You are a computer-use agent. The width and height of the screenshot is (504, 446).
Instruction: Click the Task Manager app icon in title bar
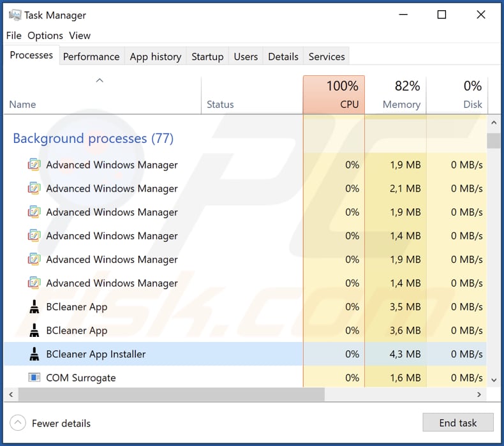point(15,15)
